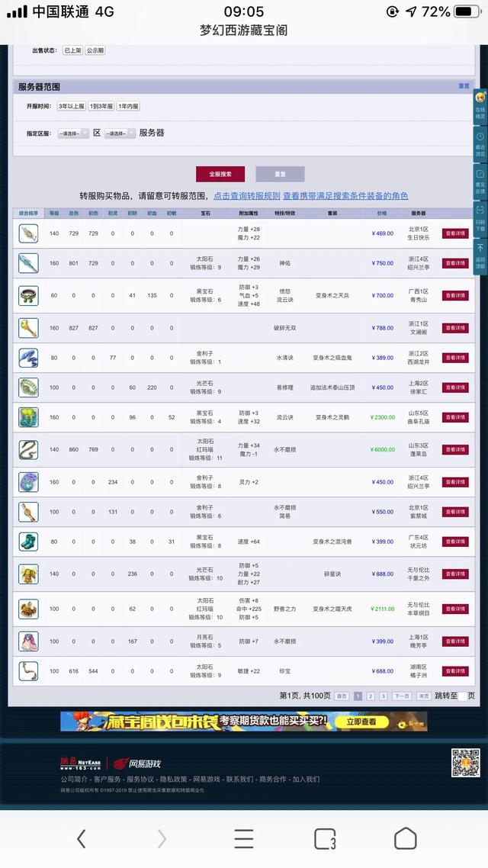Open weapon icon in the 神佑 row
Viewport: 488px width, 868px height.
point(28,263)
